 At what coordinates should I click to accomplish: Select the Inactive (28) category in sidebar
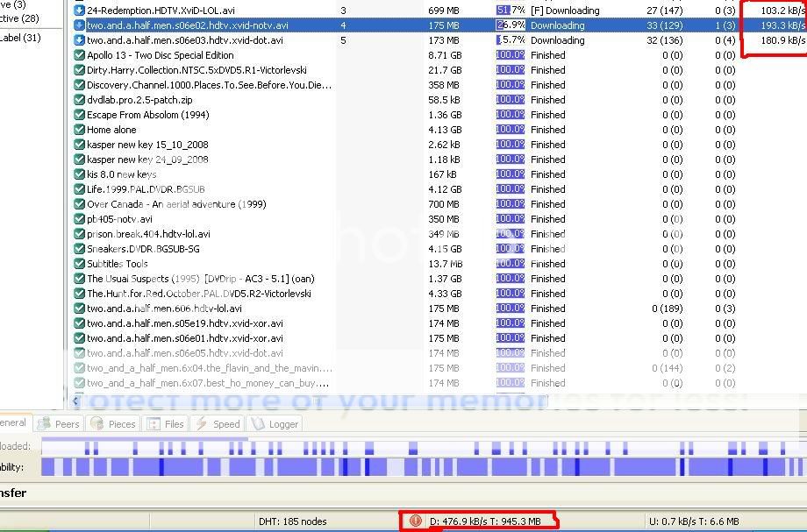(x=19, y=18)
